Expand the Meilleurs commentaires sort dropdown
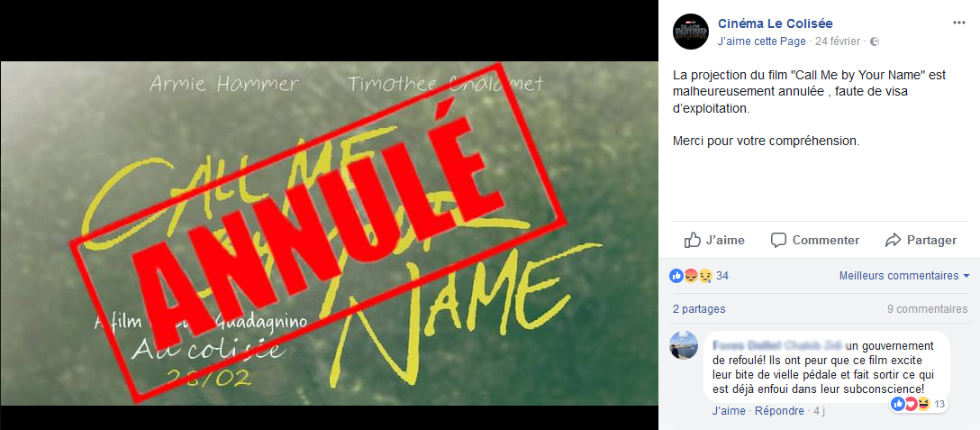Viewport: 980px width, 430px height. (x=904, y=276)
